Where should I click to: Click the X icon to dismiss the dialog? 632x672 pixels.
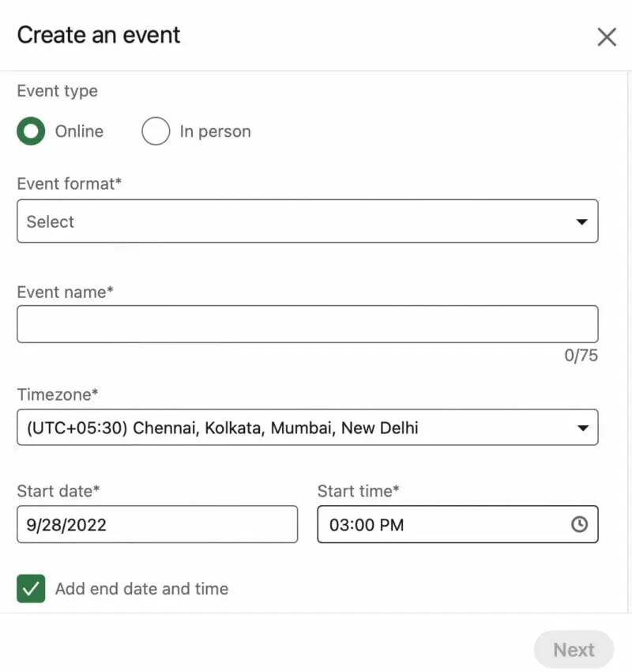[607, 36]
